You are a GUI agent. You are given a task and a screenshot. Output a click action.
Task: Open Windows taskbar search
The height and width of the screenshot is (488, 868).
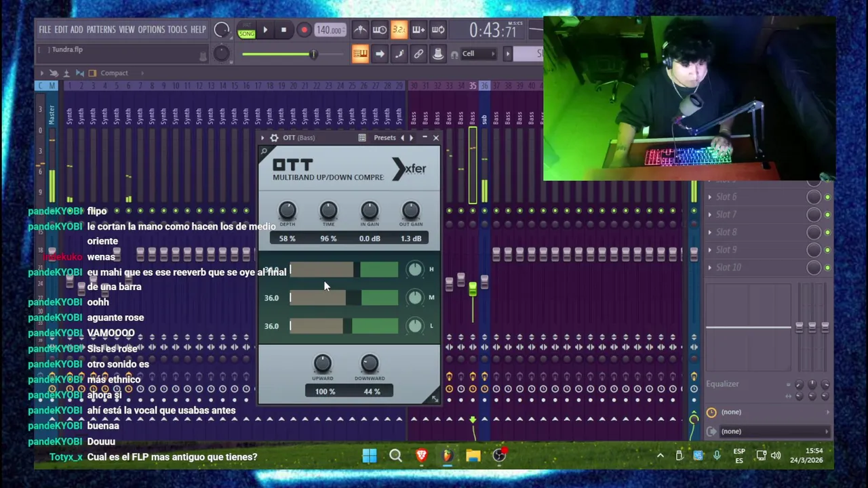395,456
